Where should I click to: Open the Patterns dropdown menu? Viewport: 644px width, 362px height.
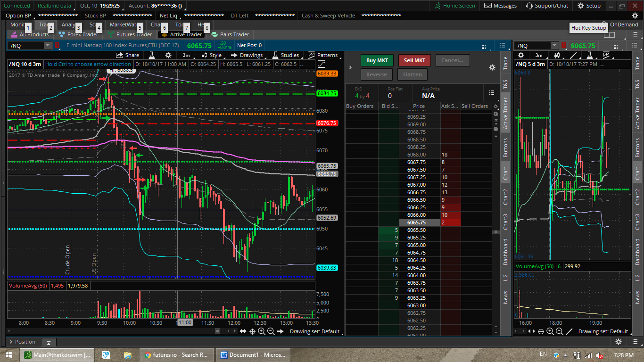coord(323,55)
